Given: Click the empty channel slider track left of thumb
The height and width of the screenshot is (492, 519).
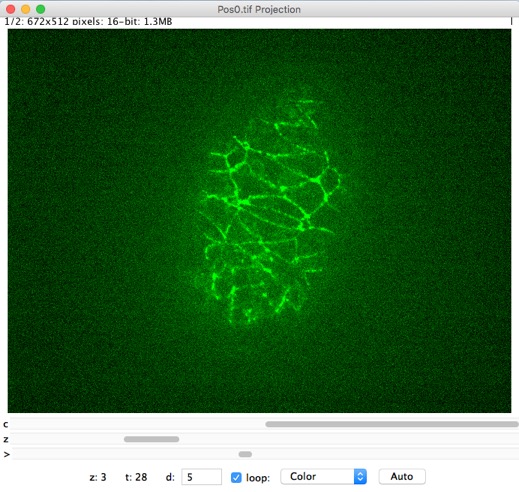Looking at the screenshot, I should [x=138, y=424].
